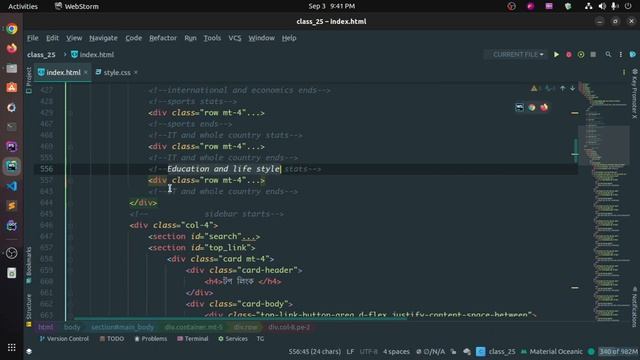Open the Activities overview
Image resolution: width=640 pixels, height=360 pixels.
23,6
